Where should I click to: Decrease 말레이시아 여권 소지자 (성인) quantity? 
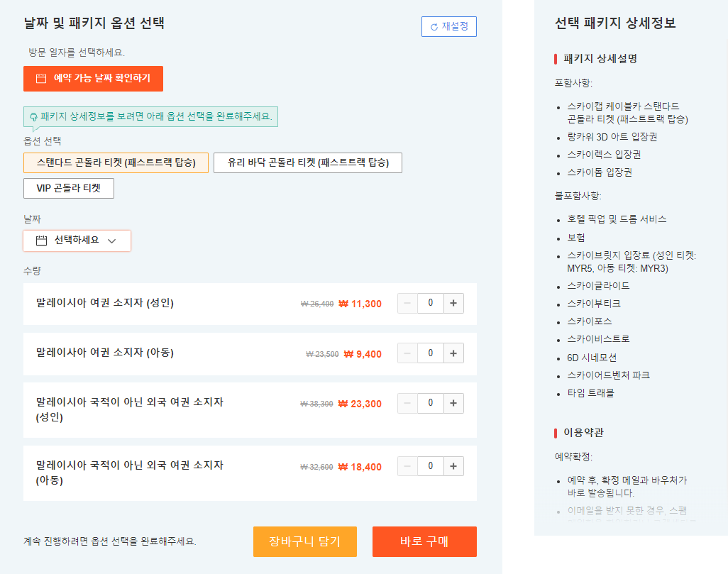[x=407, y=303]
